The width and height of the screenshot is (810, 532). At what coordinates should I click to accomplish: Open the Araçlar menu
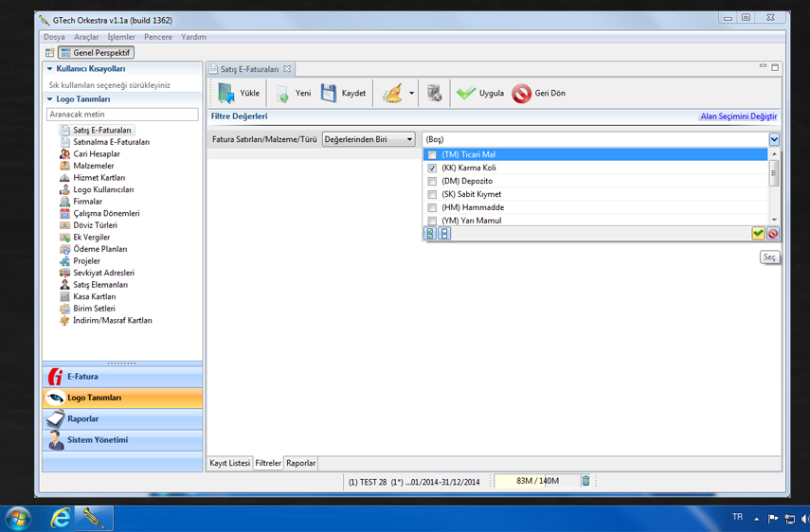pos(86,37)
